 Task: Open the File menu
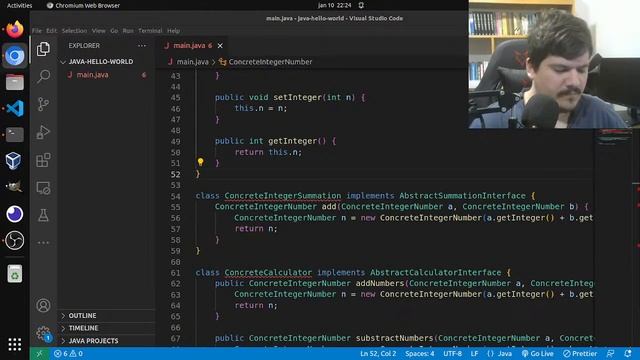(x=37, y=31)
